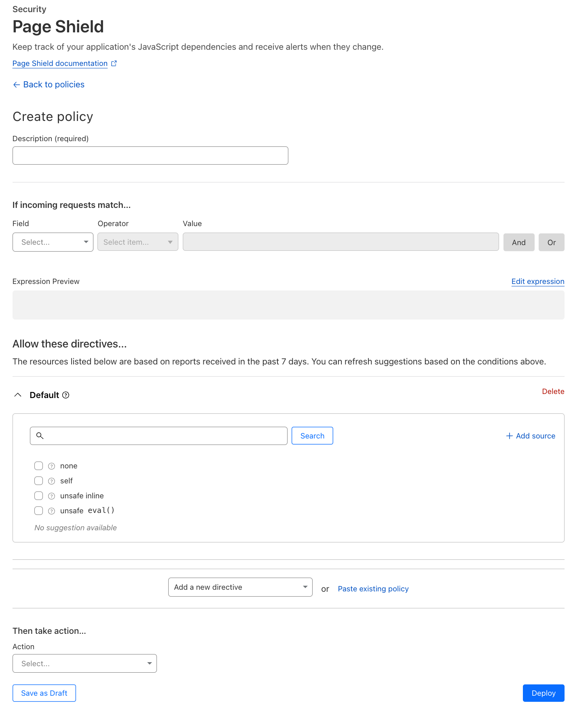Click the Or button
Image resolution: width=588 pixels, height=720 pixels.
click(552, 242)
